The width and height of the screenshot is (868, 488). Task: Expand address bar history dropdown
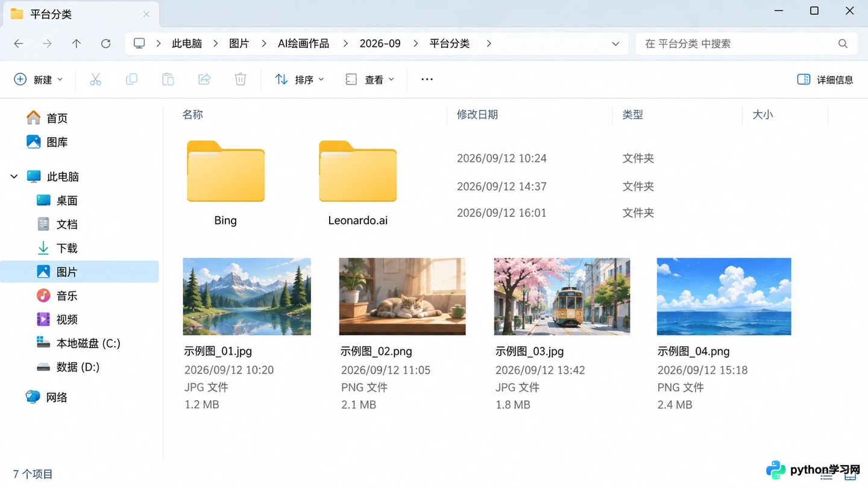(x=615, y=43)
